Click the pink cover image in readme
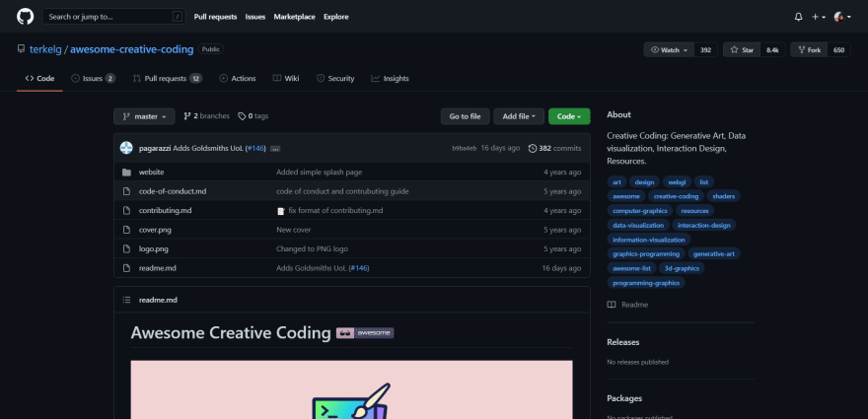868x419 pixels. (x=351, y=389)
